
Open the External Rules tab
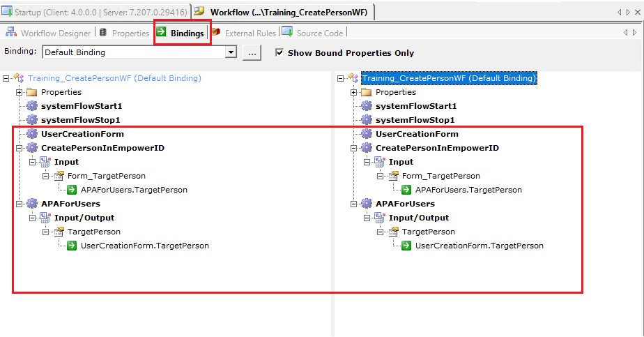[244, 33]
